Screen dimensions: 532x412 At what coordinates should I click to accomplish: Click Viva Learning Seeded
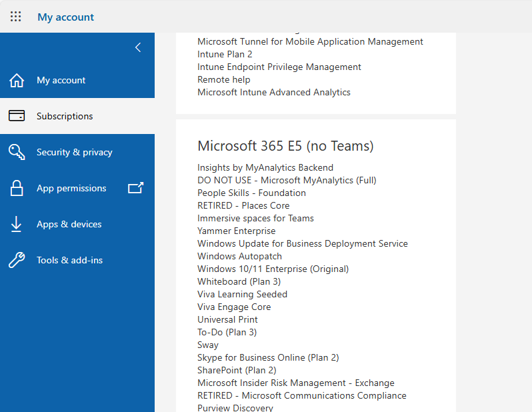coord(242,294)
